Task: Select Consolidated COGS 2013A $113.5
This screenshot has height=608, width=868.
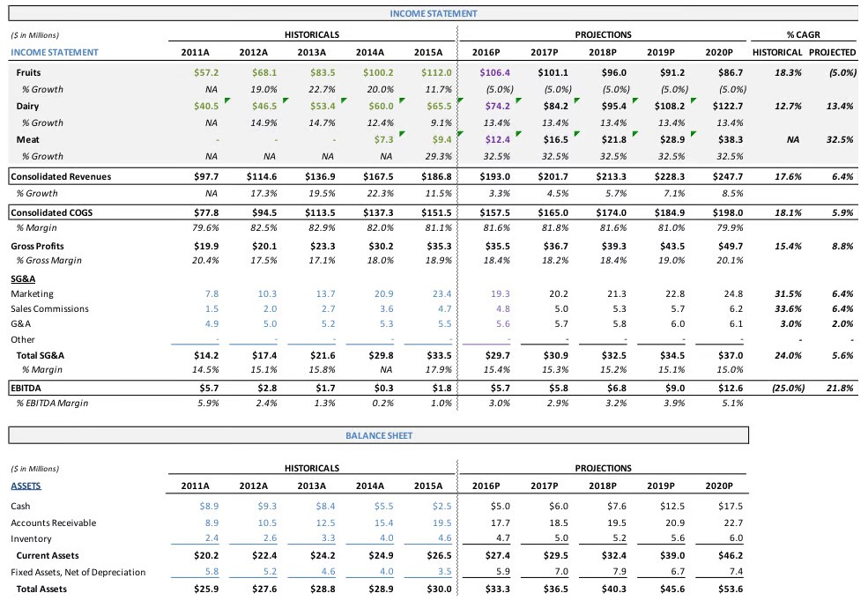Action: point(320,212)
